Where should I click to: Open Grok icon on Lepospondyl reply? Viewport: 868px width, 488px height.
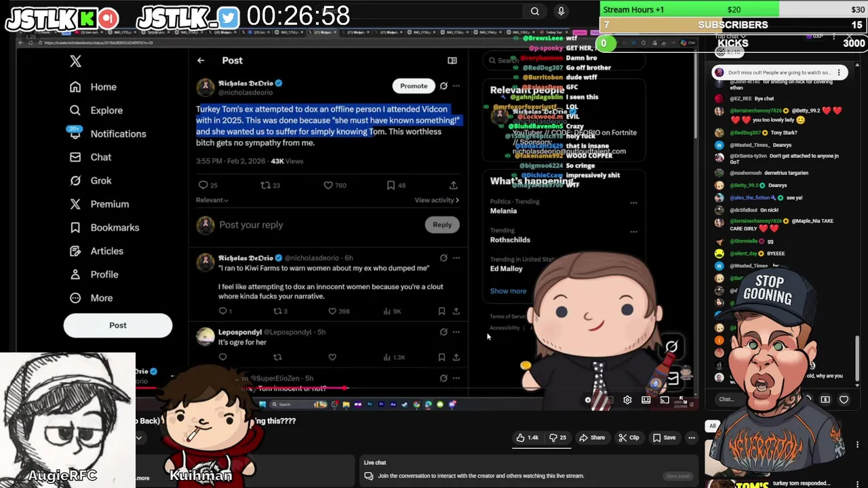[x=443, y=332]
